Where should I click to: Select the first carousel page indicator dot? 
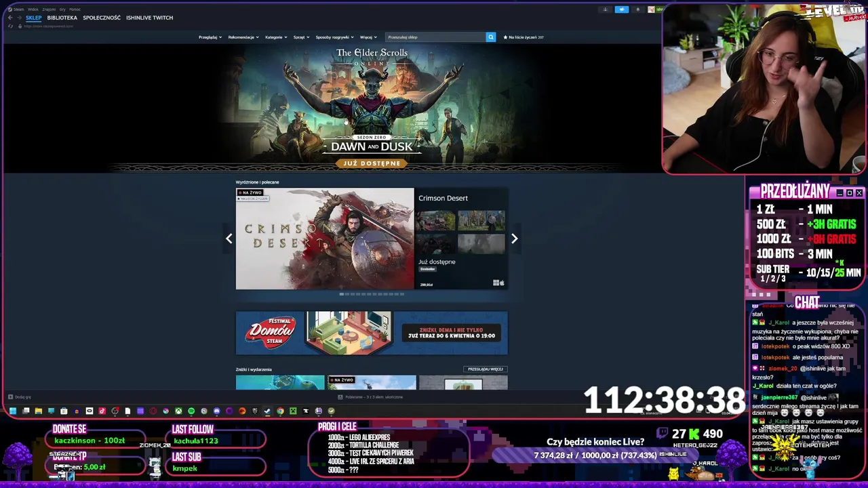tap(341, 294)
